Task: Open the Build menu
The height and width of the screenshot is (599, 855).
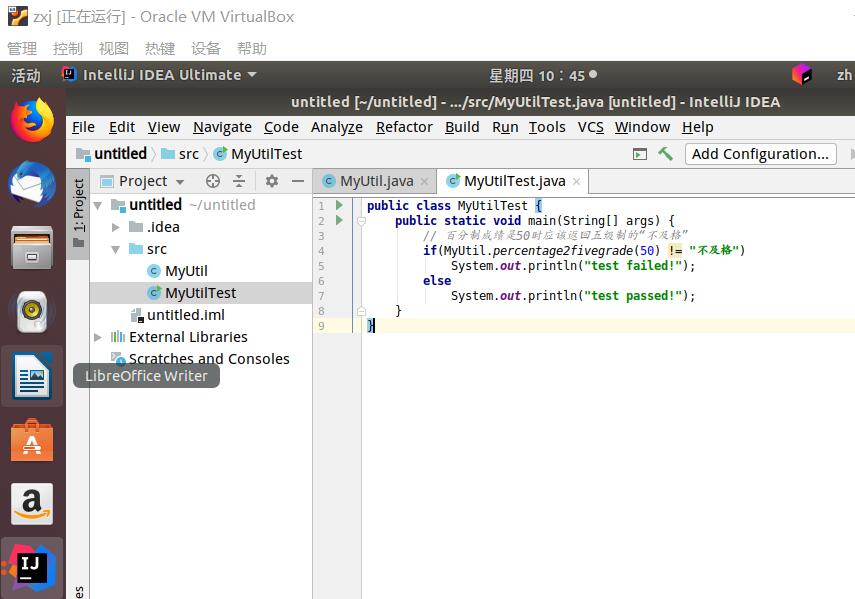Action: pyautogui.click(x=462, y=127)
